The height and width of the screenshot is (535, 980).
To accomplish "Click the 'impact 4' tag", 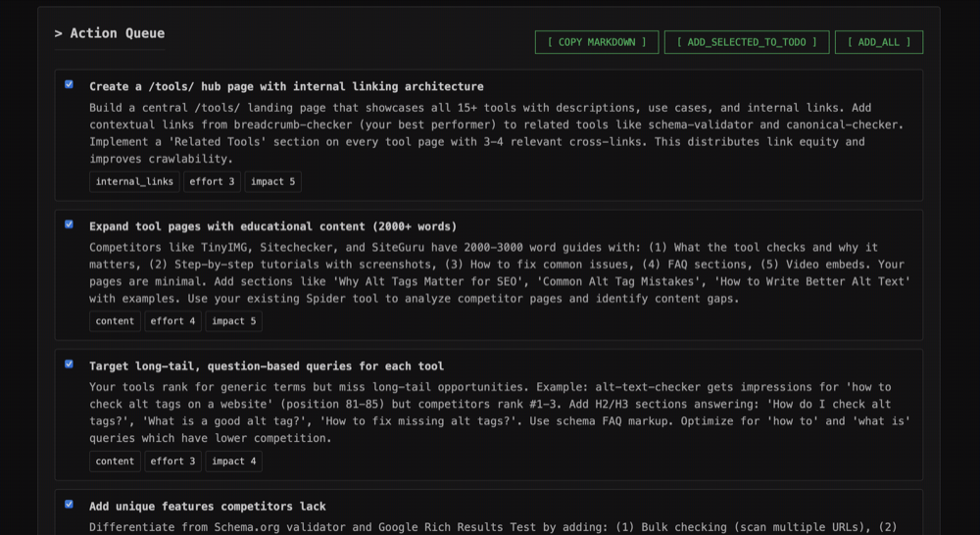I will pyautogui.click(x=233, y=462).
